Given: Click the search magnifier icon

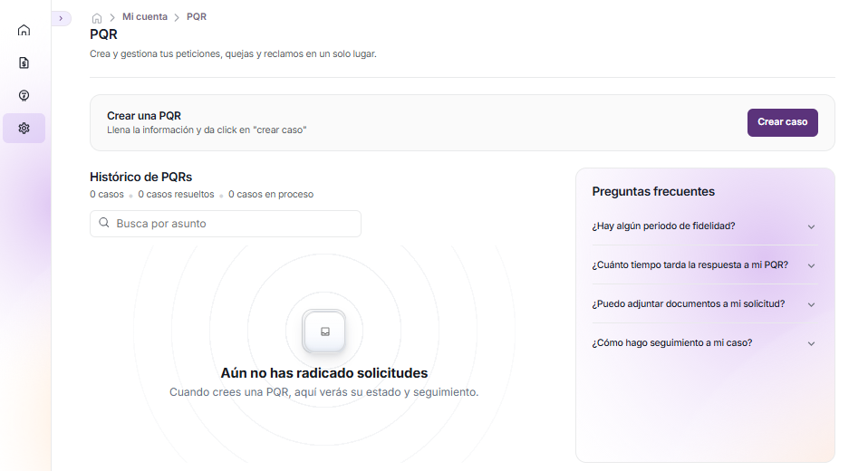Looking at the screenshot, I should [103, 223].
